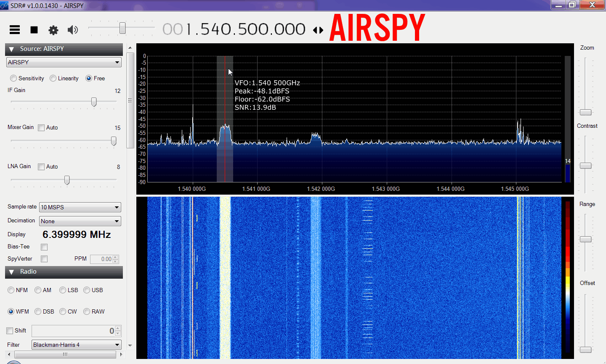Collapse the Source: AIRSPY panel
Screen dimensions: 606x364
pyautogui.click(x=11, y=49)
